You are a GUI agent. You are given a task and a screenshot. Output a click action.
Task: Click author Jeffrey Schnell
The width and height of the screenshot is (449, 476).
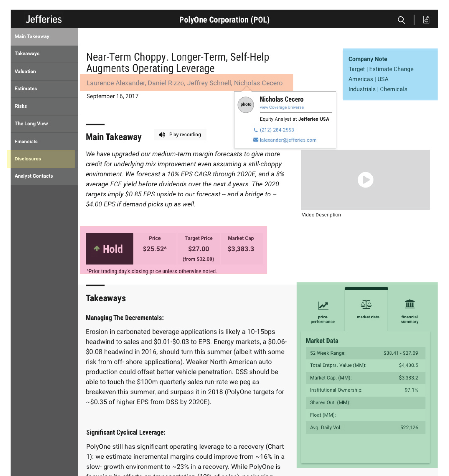(209, 83)
